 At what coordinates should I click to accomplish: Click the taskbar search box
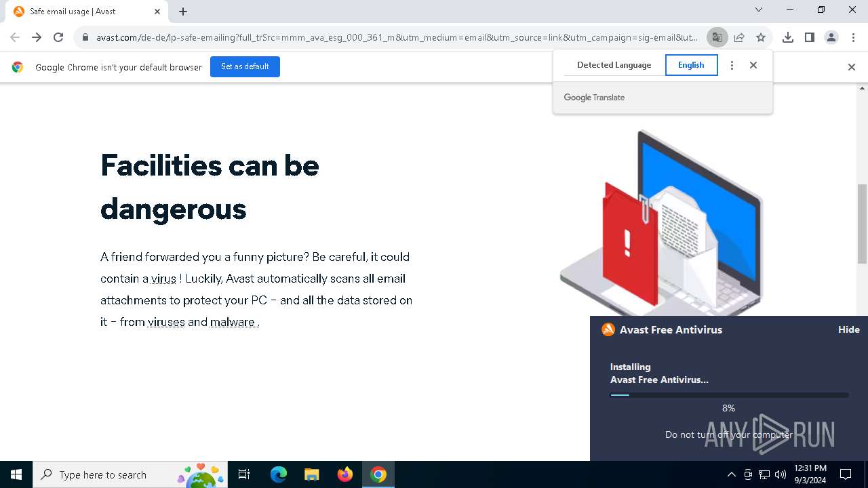[x=130, y=474]
